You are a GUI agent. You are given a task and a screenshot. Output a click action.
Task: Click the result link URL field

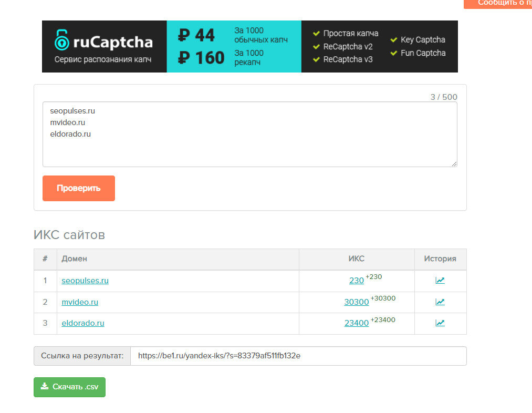(298, 356)
